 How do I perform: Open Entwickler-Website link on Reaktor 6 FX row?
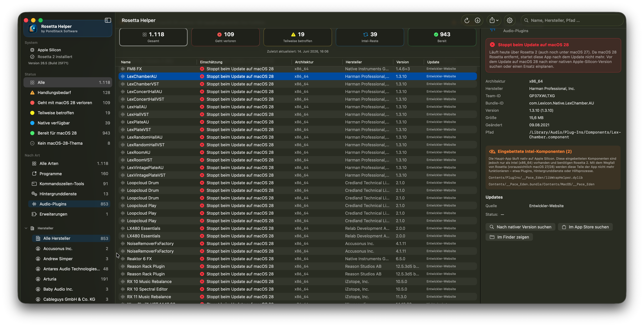click(441, 259)
